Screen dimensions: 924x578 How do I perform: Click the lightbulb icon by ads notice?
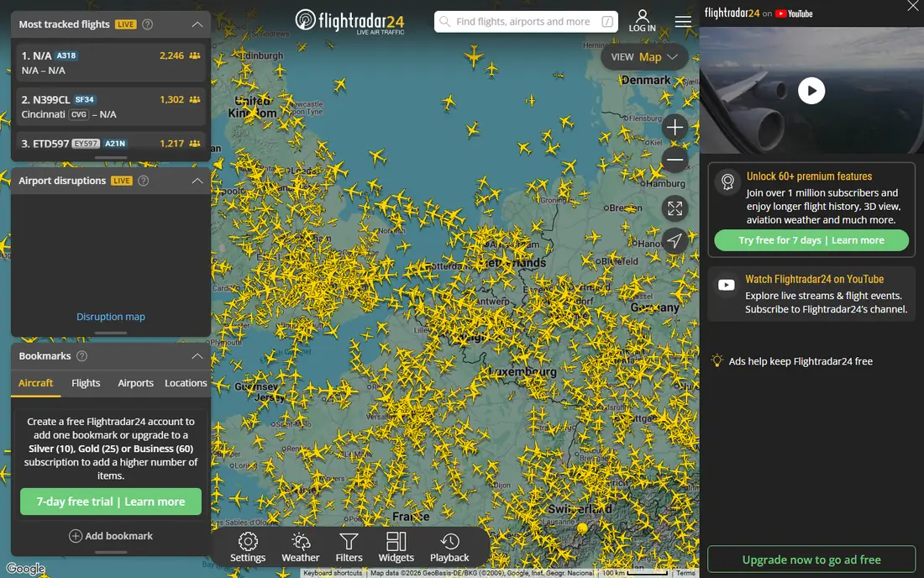(x=717, y=360)
